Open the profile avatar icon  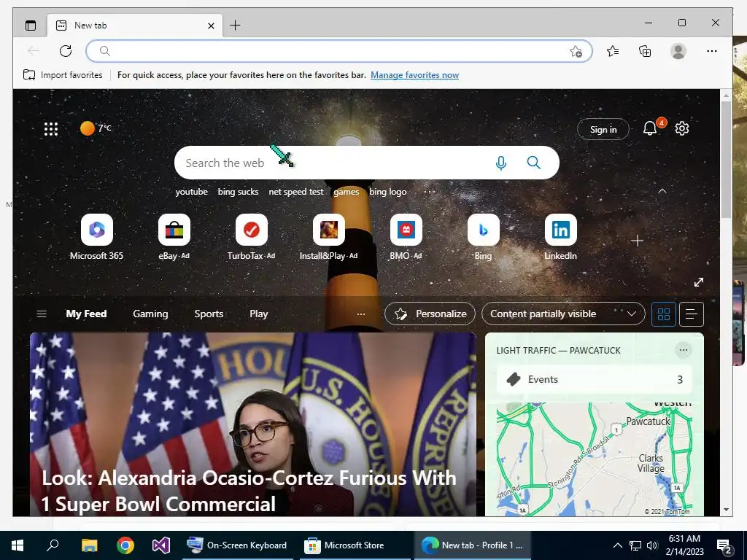pyautogui.click(x=678, y=51)
